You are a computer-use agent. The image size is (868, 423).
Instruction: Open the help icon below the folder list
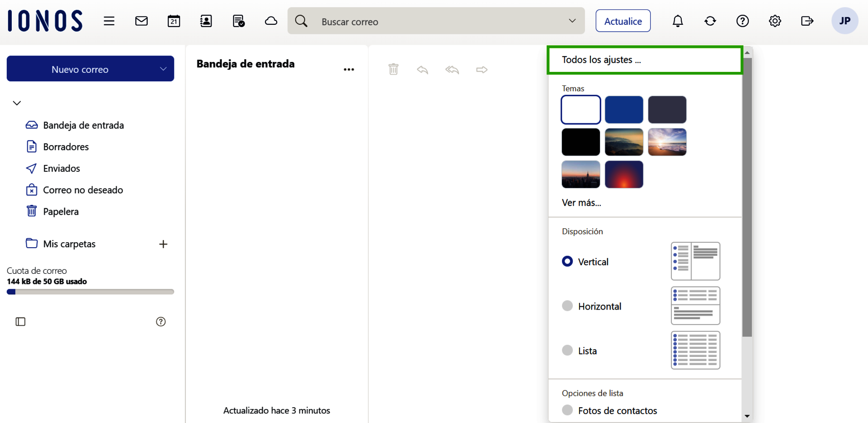pos(161,322)
